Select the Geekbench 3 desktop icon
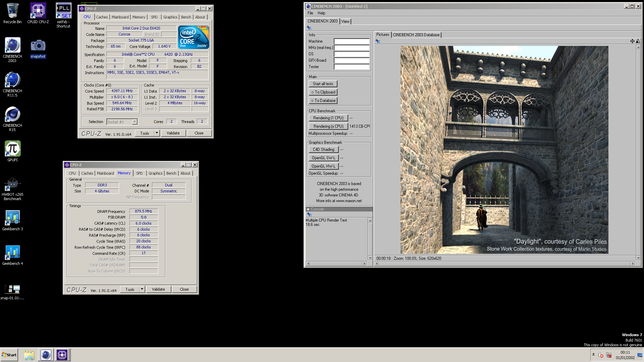 12,220
